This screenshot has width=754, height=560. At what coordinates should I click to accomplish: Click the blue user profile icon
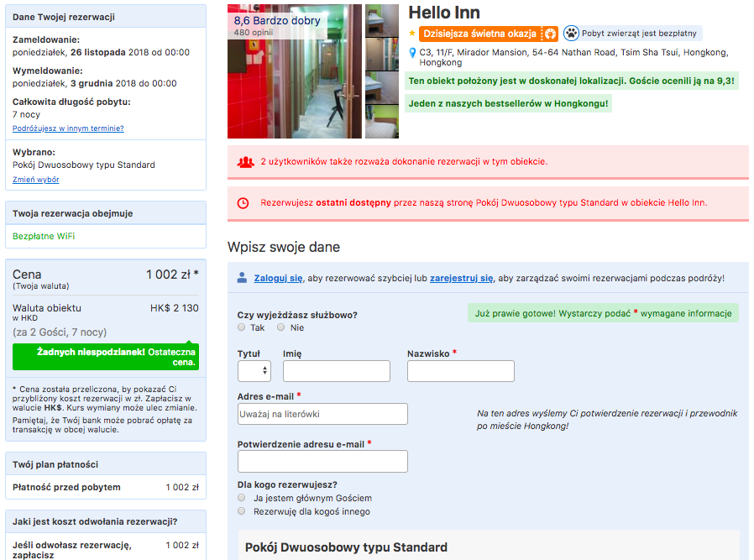243,277
